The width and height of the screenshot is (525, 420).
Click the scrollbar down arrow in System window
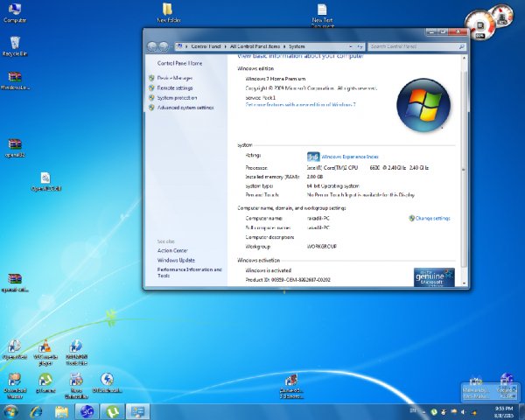pos(464,283)
